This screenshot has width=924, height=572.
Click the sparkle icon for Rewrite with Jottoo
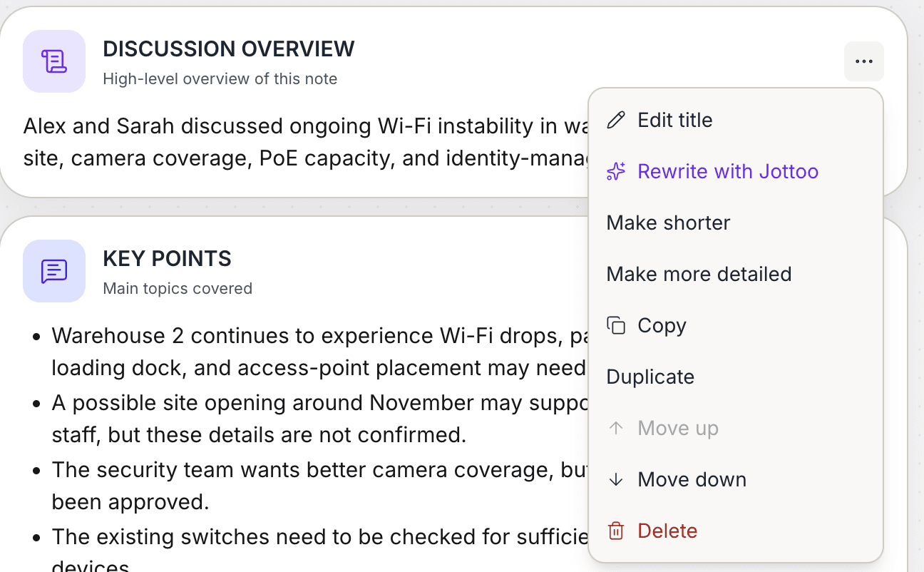[616, 171]
